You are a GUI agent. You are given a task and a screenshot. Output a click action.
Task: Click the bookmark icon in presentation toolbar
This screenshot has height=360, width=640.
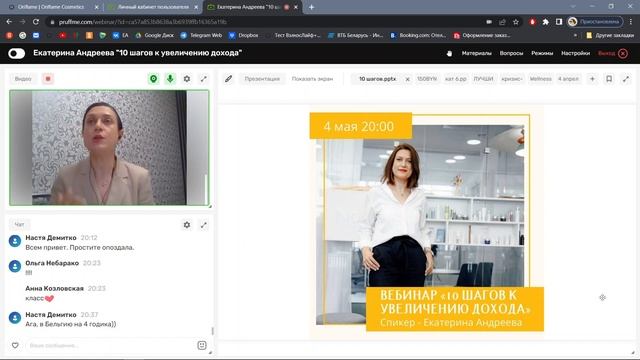click(609, 79)
